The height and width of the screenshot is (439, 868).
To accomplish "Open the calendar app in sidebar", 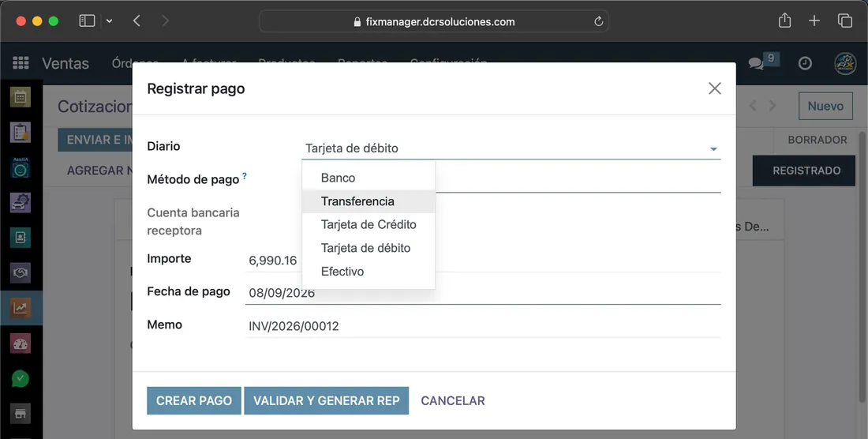I will click(21, 97).
